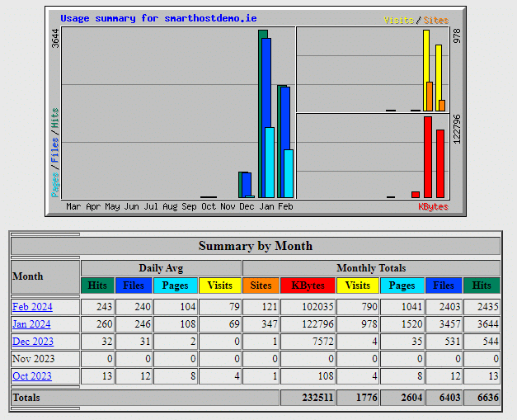Open the Oct 2023 monthly report link

32,376
